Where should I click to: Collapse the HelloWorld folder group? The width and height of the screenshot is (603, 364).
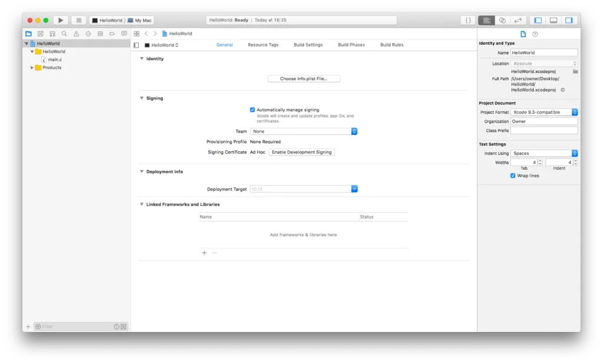coord(32,52)
